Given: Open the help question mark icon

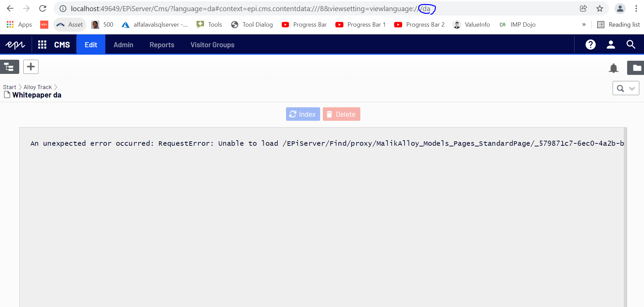Looking at the screenshot, I should pyautogui.click(x=590, y=45).
